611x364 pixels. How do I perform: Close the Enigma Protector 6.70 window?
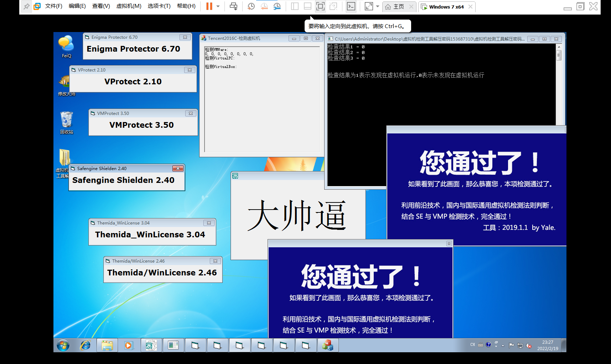185,37
